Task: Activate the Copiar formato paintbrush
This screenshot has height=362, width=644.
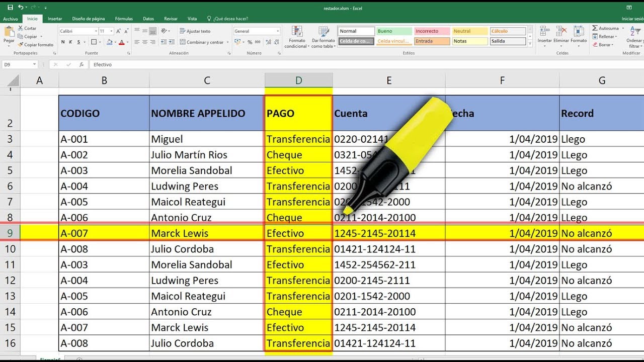Action: (35, 45)
